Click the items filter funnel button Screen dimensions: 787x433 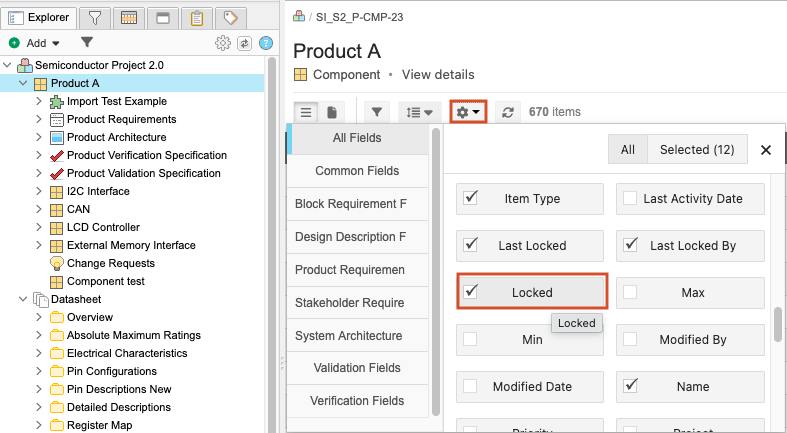pyautogui.click(x=377, y=112)
